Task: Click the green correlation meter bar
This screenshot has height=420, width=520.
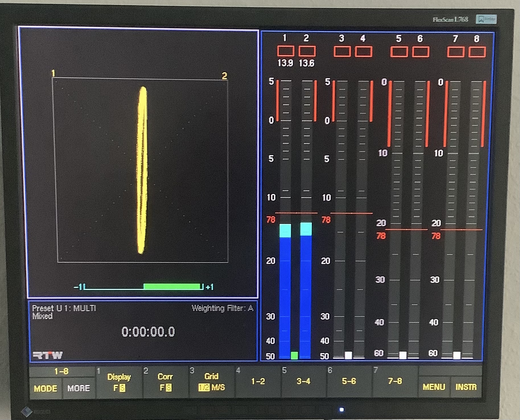Action: 172,286
